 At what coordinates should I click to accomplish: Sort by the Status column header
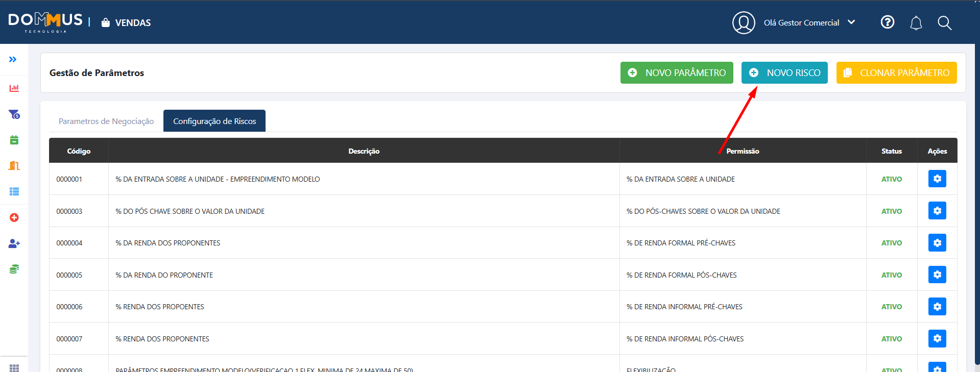[x=892, y=151]
